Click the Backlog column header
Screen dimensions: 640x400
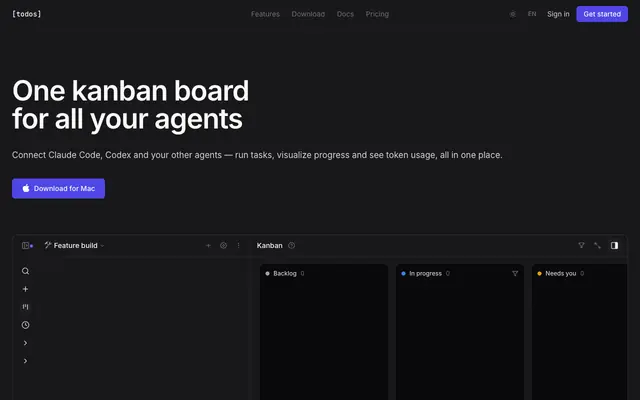pos(285,273)
